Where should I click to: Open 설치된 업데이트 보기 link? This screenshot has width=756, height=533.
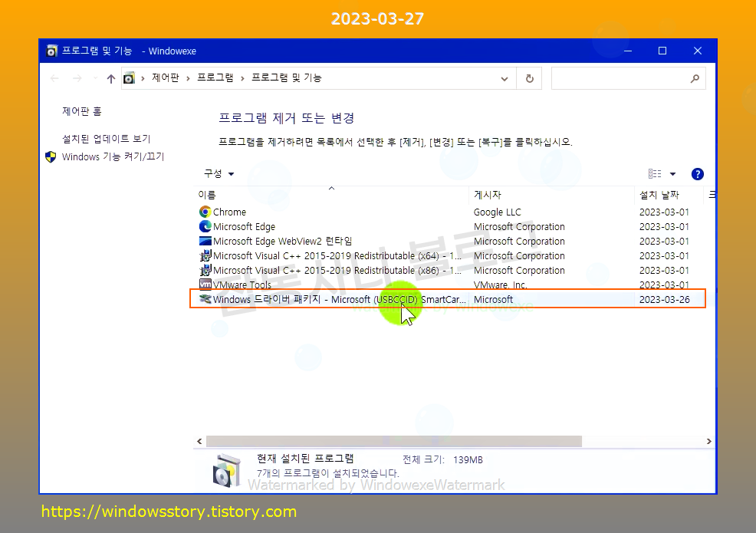106,139
